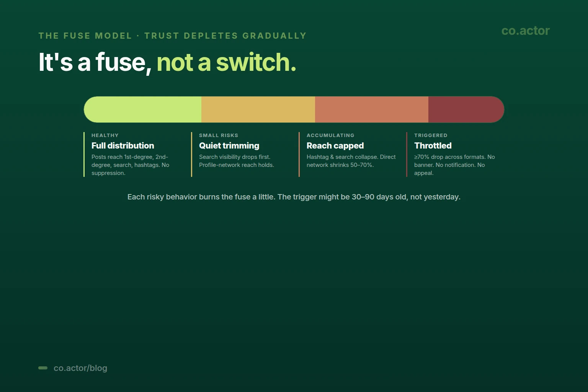Click the "ACCUMULATING" stage label
This screenshot has width=588, height=392.
330,135
